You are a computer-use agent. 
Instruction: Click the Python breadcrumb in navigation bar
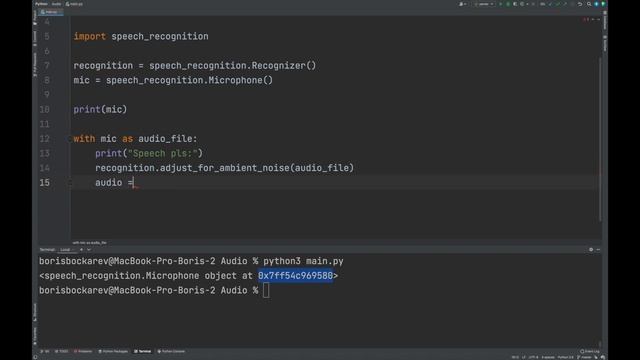click(x=41, y=4)
